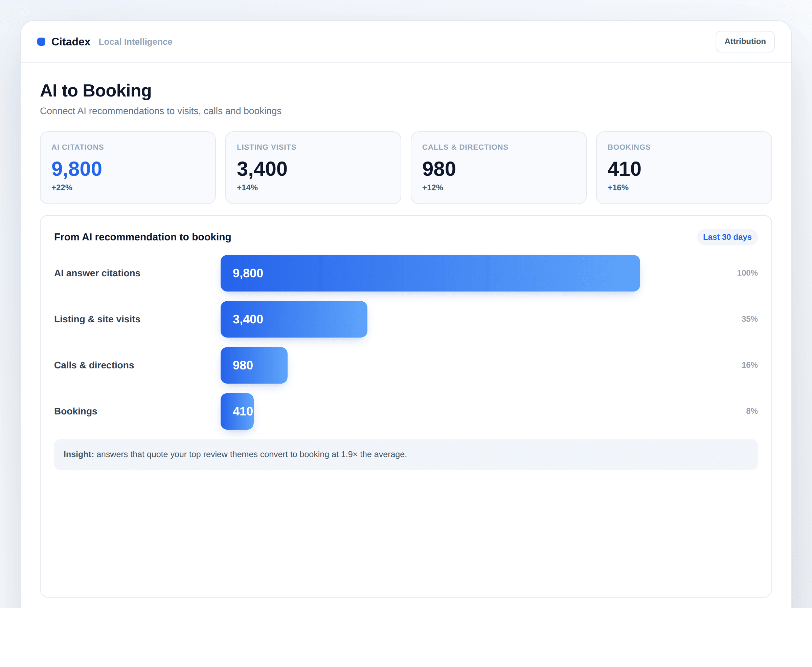Click the Citadex brand name
The width and height of the screenshot is (812, 667).
[x=71, y=42]
